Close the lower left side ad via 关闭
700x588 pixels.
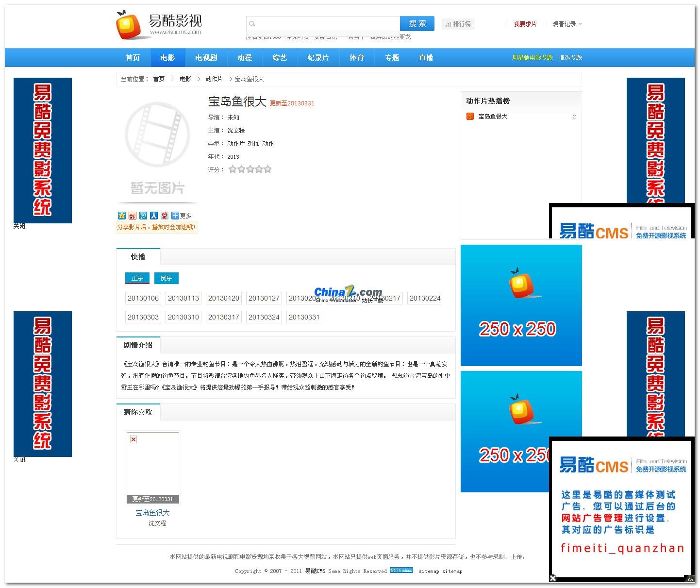pos(19,460)
